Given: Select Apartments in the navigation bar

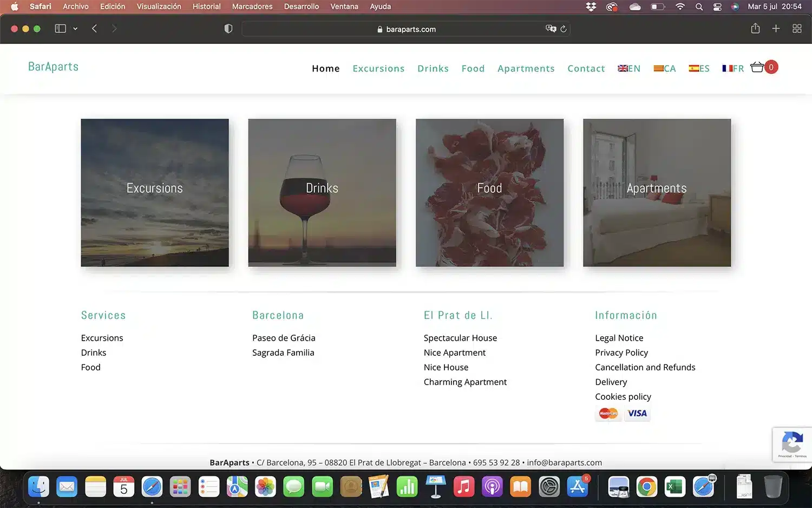Looking at the screenshot, I should point(526,68).
